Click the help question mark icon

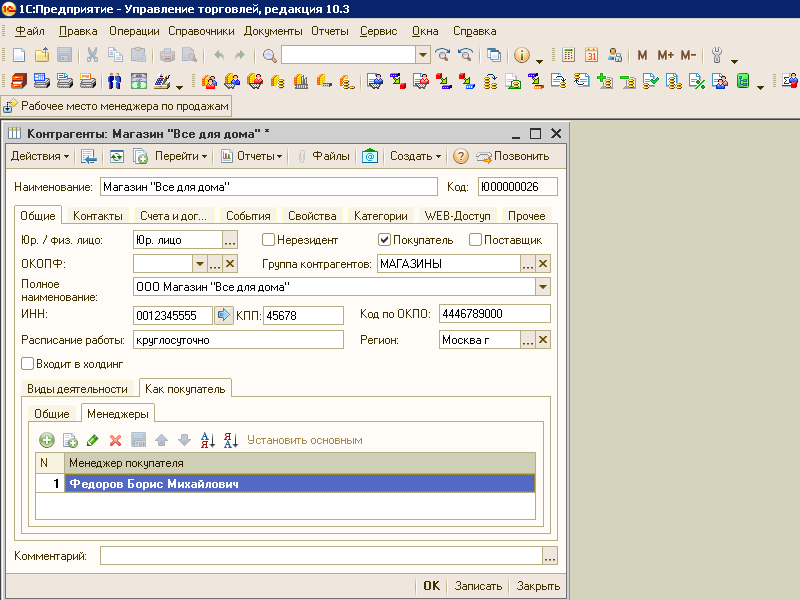[461, 156]
